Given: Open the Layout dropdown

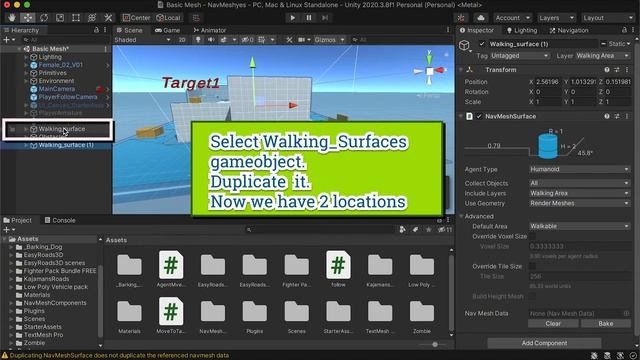Looking at the screenshot, I should 607,18.
